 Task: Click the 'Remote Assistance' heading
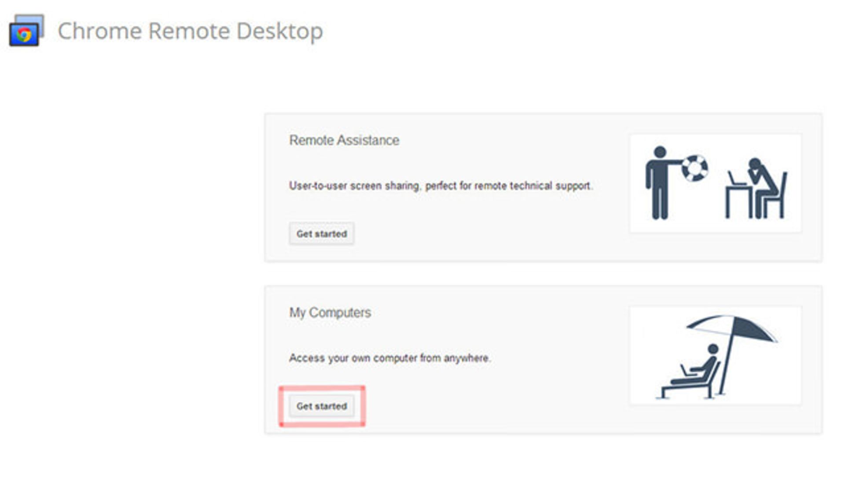(344, 140)
